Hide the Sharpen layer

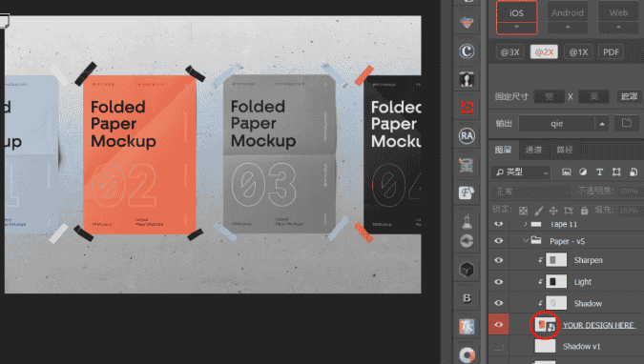pos(499,260)
